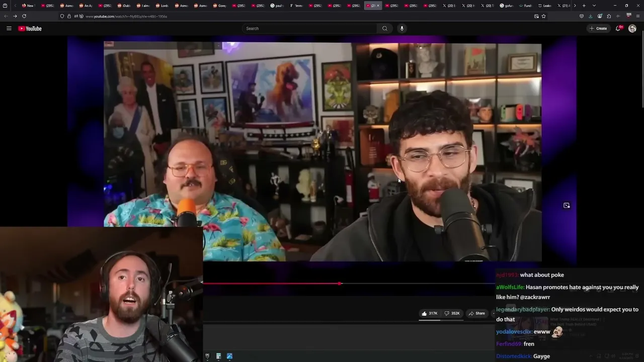Click the main video player frame
This screenshot has height=362, width=644.
323,152
